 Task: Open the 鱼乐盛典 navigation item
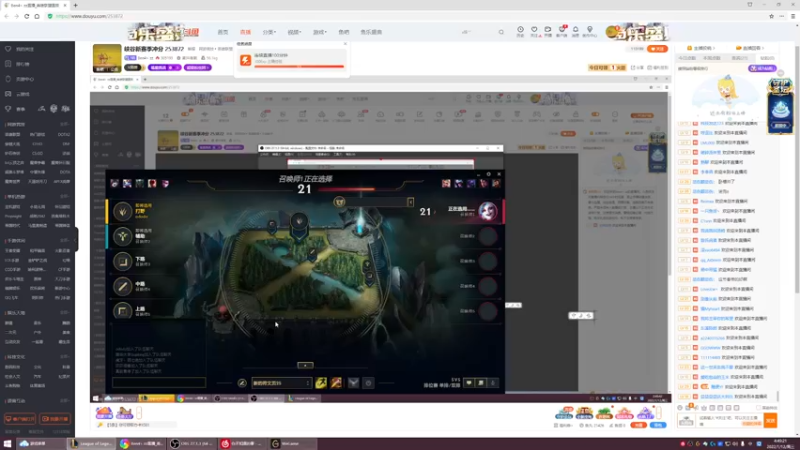[371, 32]
